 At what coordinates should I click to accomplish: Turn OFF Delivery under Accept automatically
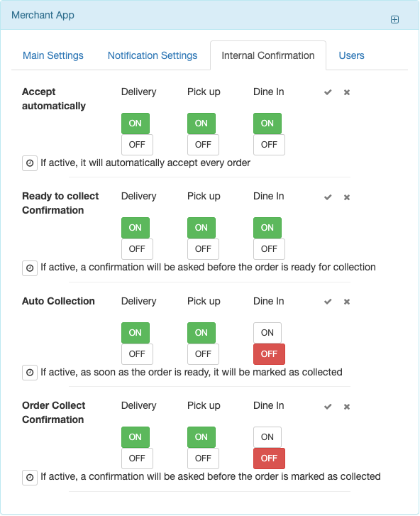[137, 145]
